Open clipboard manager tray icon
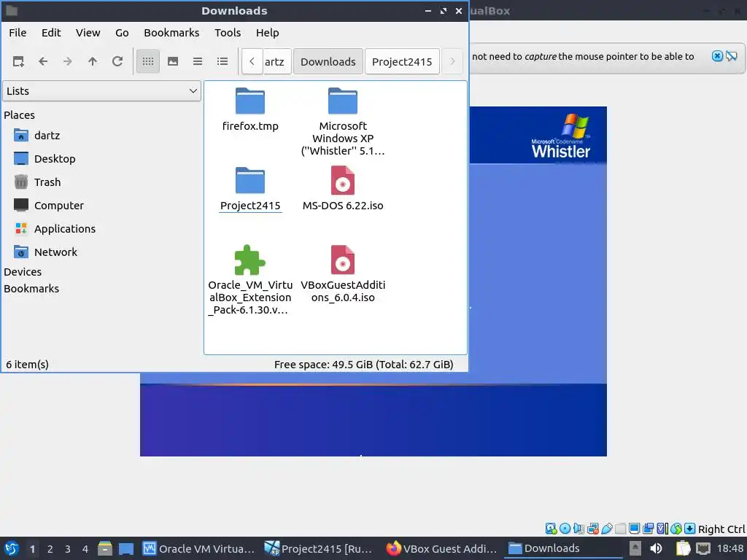 click(x=683, y=548)
